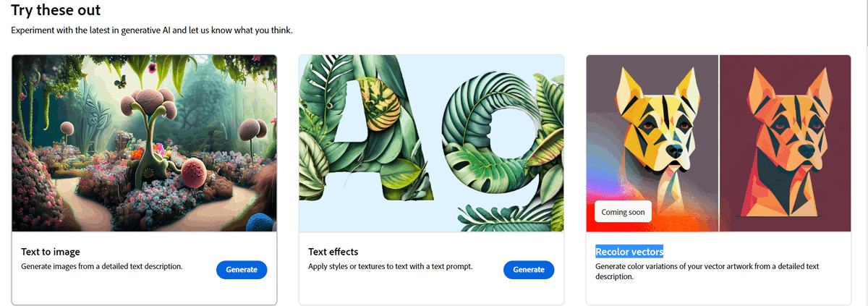The height and width of the screenshot is (306, 868).
Task: Click the Text effects description text
Action: [391, 266]
